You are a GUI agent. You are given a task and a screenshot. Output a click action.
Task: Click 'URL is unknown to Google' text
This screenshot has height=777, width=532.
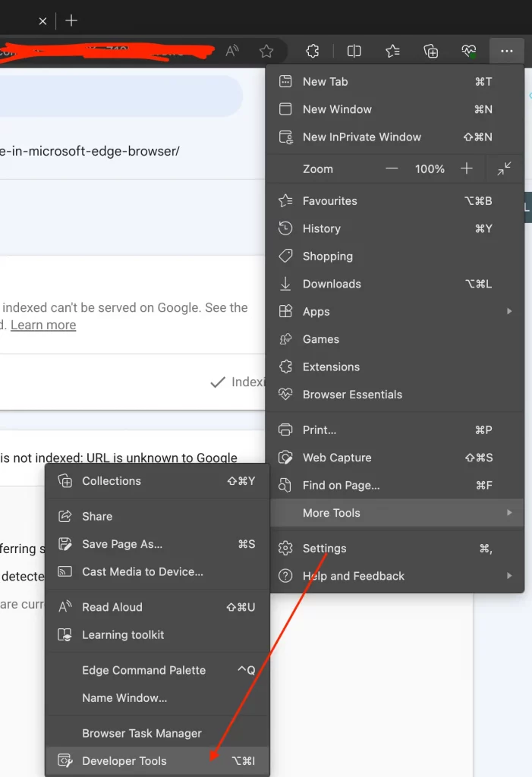[162, 458]
